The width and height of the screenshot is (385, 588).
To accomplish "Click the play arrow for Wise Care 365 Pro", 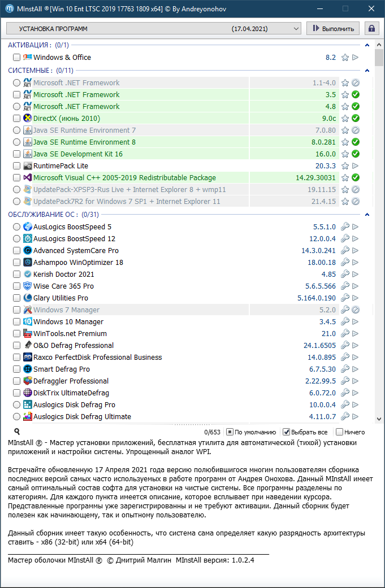I will coord(356,286).
